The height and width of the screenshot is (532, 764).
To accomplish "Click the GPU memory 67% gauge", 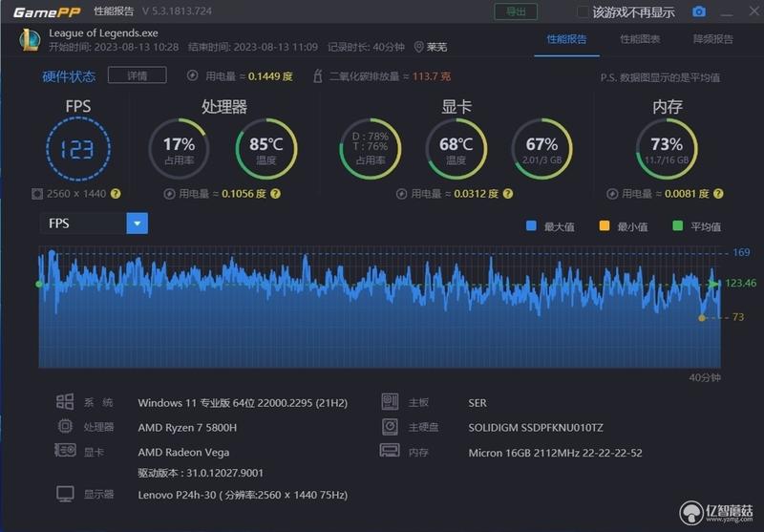I will click(541, 149).
